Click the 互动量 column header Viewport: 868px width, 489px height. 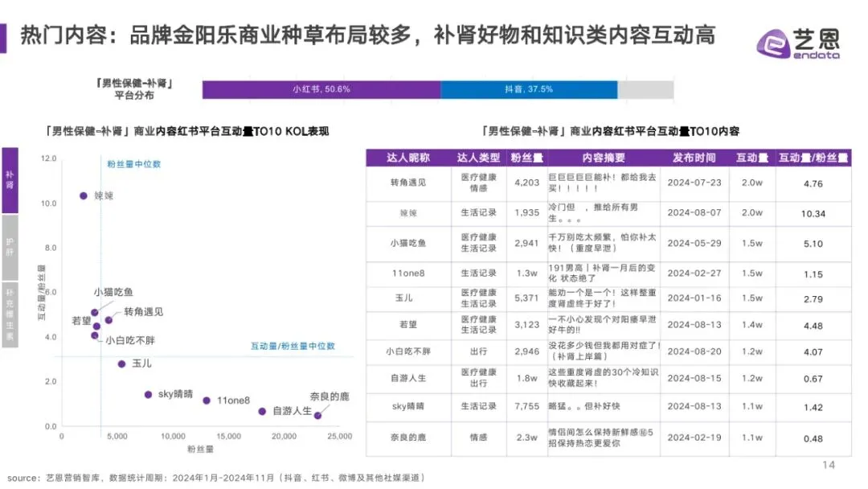point(751,158)
